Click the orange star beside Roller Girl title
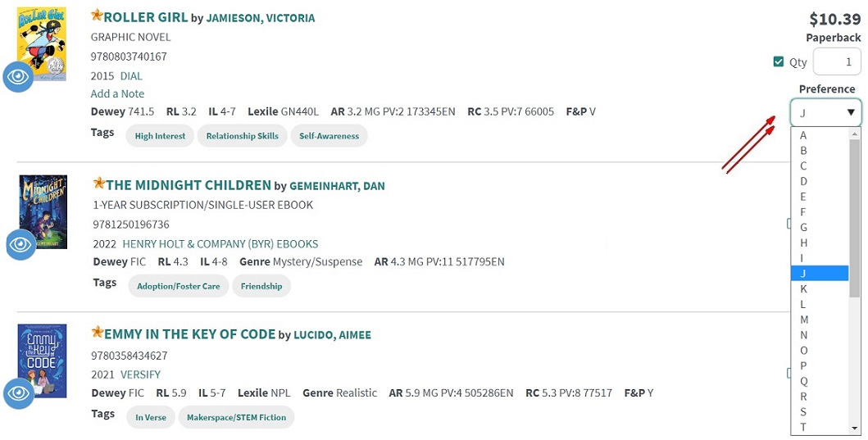 pos(97,15)
